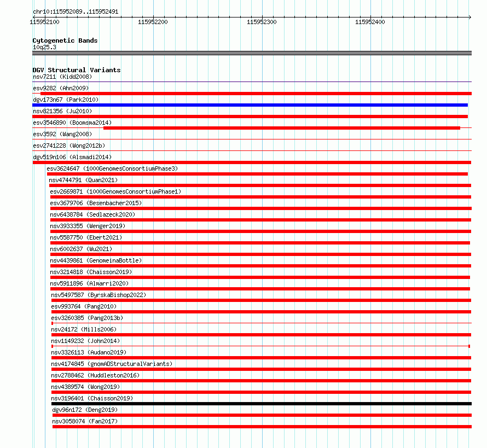Image resolution: width=487 pixels, height=448 pixels.
Task: Select nsv24172 (Mills2006) label
Action: (x=84, y=329)
